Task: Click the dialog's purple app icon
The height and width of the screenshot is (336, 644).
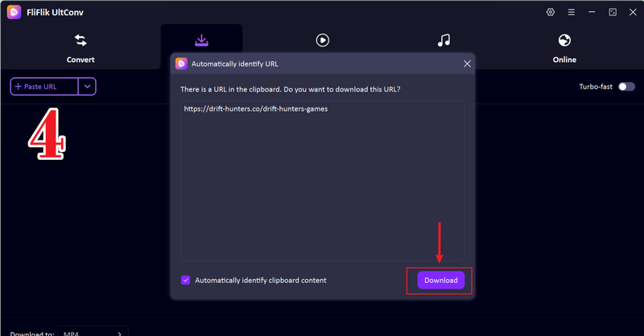Action: 182,64
